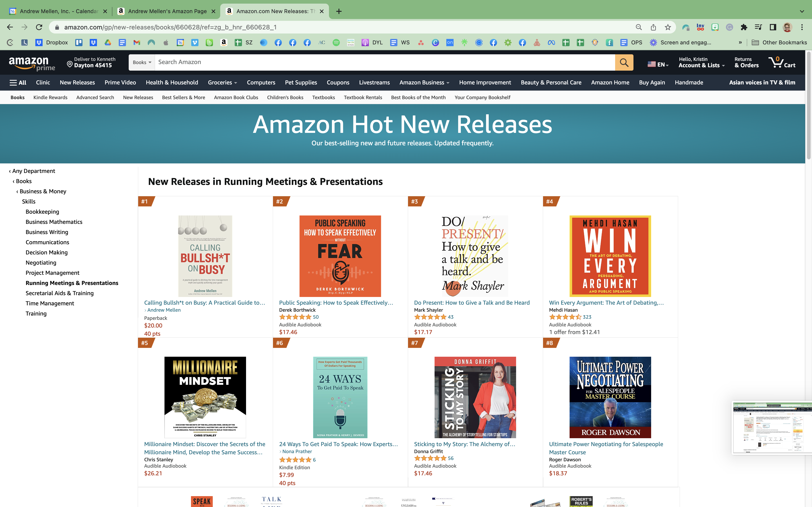Open the browser Extensions puzzle icon
Image resolution: width=812 pixels, height=507 pixels.
(744, 27)
